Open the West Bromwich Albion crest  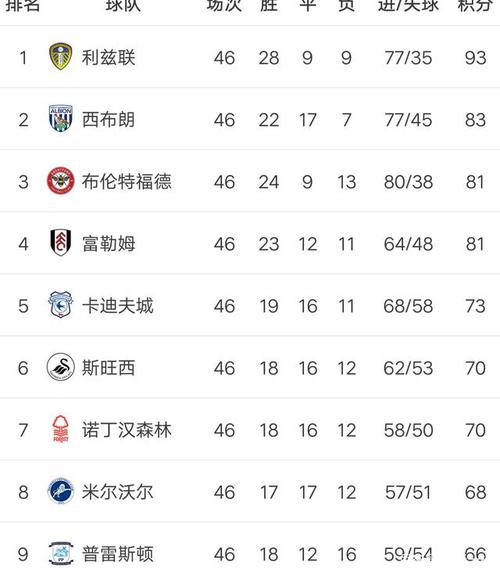[61, 118]
